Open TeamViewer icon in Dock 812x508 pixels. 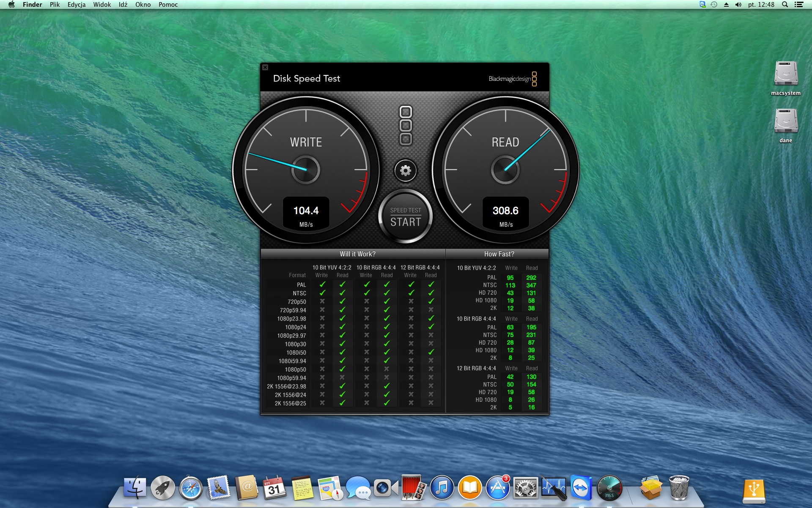click(581, 488)
